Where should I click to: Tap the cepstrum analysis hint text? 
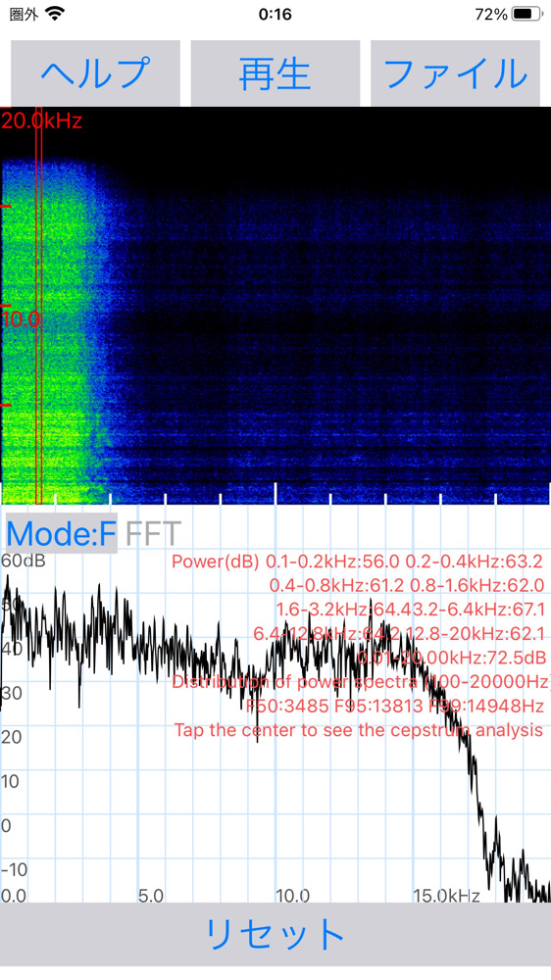[x=359, y=729]
